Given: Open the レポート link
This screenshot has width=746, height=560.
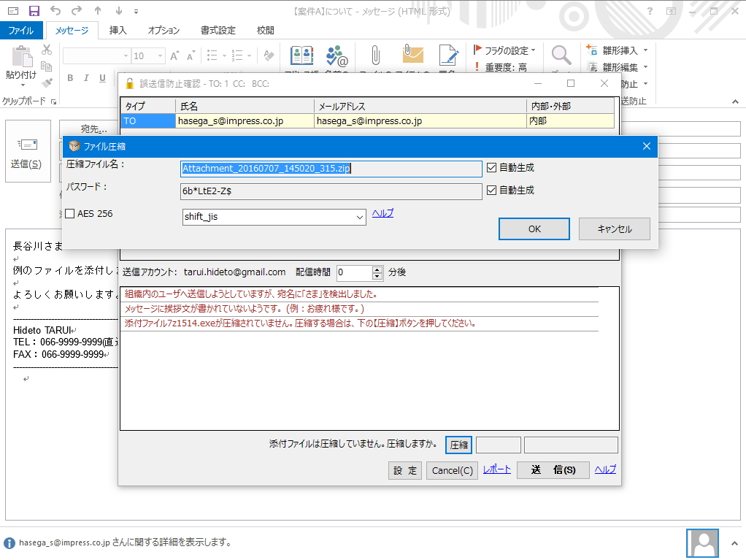Looking at the screenshot, I should point(496,470).
